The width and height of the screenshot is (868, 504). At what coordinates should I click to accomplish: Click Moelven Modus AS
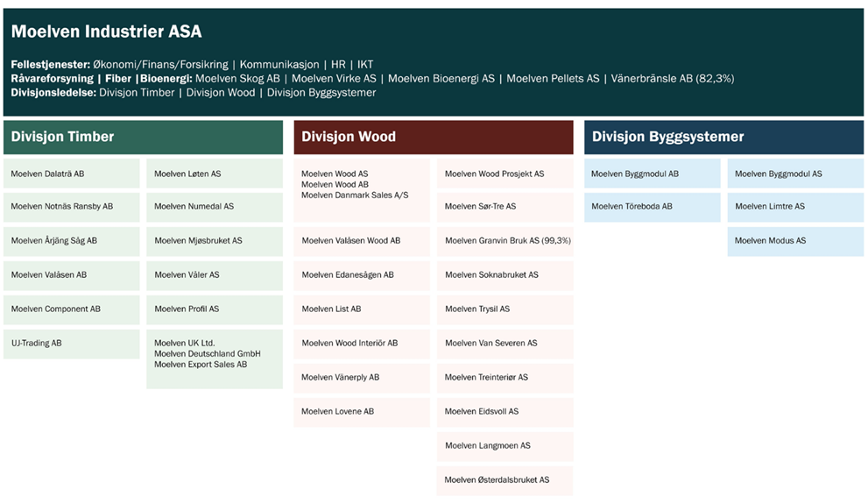click(795, 241)
